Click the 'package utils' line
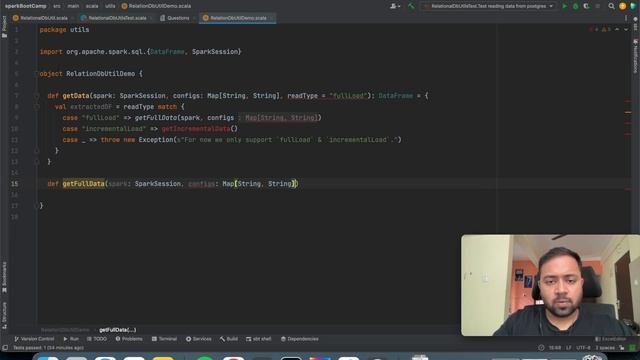The image size is (640, 360). (x=64, y=30)
